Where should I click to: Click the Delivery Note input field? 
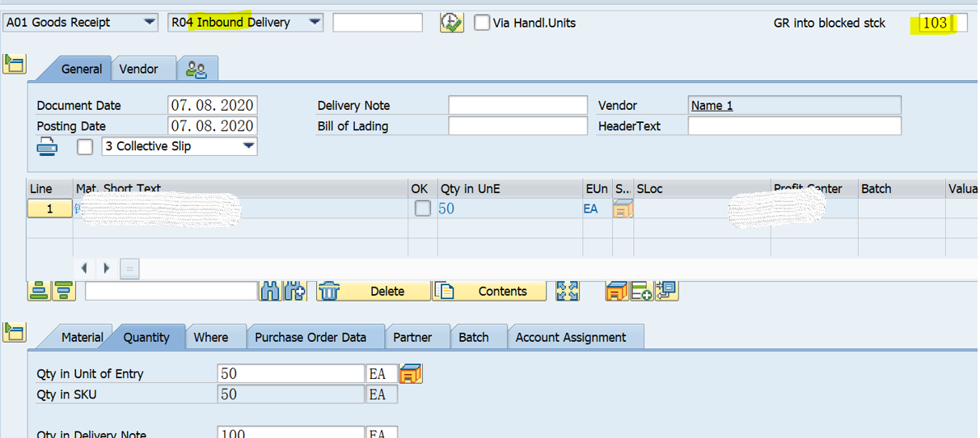pos(518,105)
